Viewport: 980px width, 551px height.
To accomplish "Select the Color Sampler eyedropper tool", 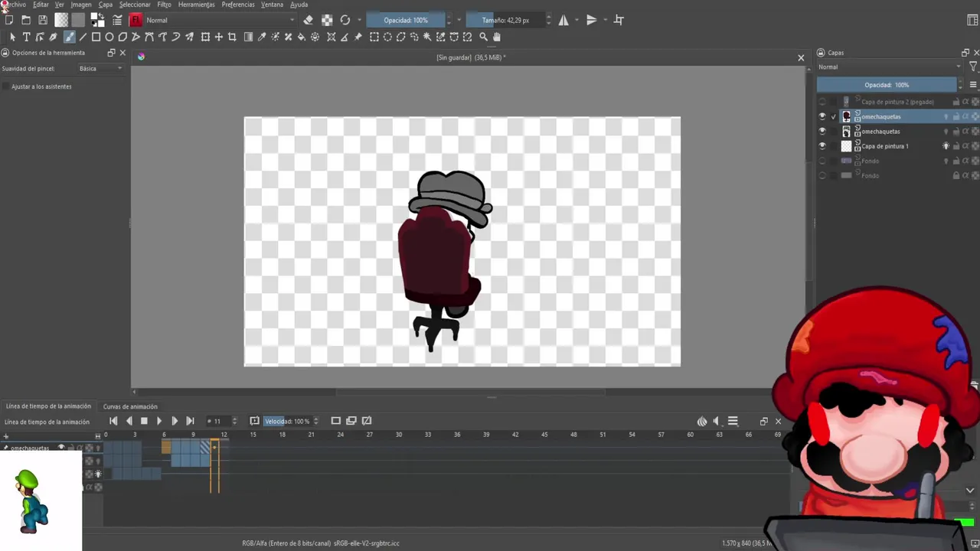I will click(262, 37).
